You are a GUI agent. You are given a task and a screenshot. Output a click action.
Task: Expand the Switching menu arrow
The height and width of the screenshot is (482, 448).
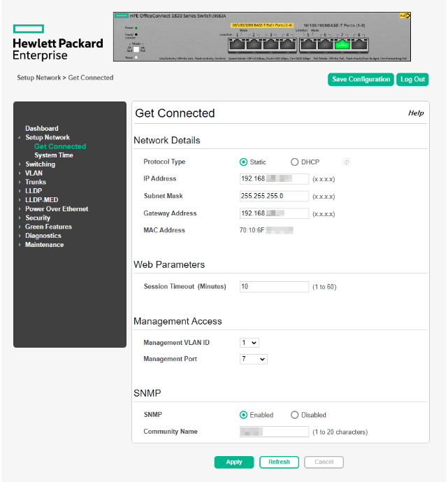tap(19, 164)
